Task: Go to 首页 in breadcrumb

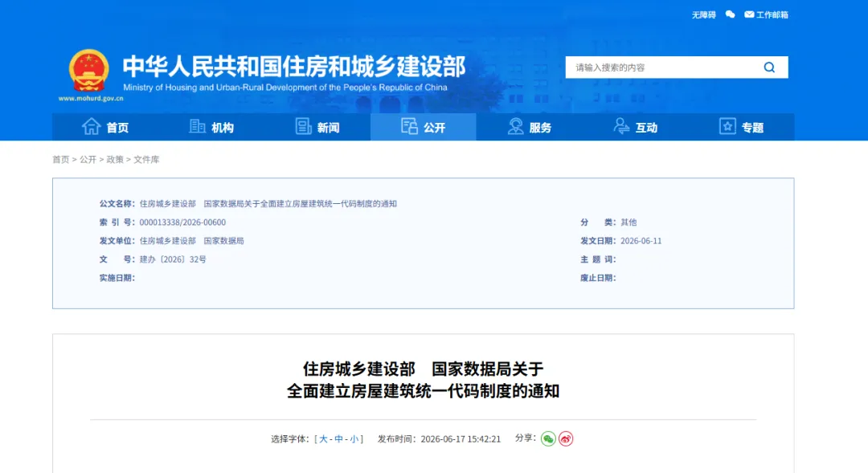Action: coord(61,159)
